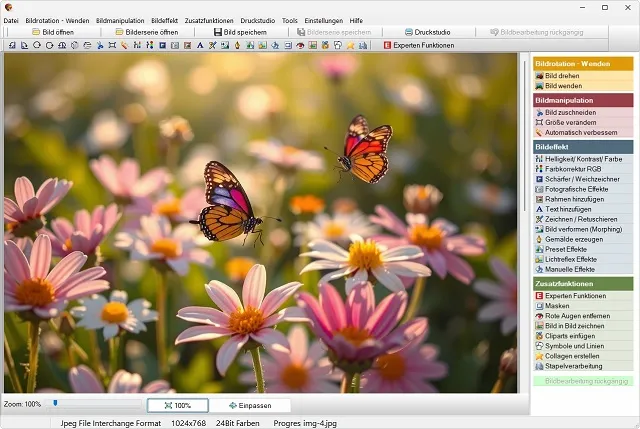Open the Einstellungen menu
Image resolution: width=640 pixels, height=429 pixels.
(x=323, y=19)
